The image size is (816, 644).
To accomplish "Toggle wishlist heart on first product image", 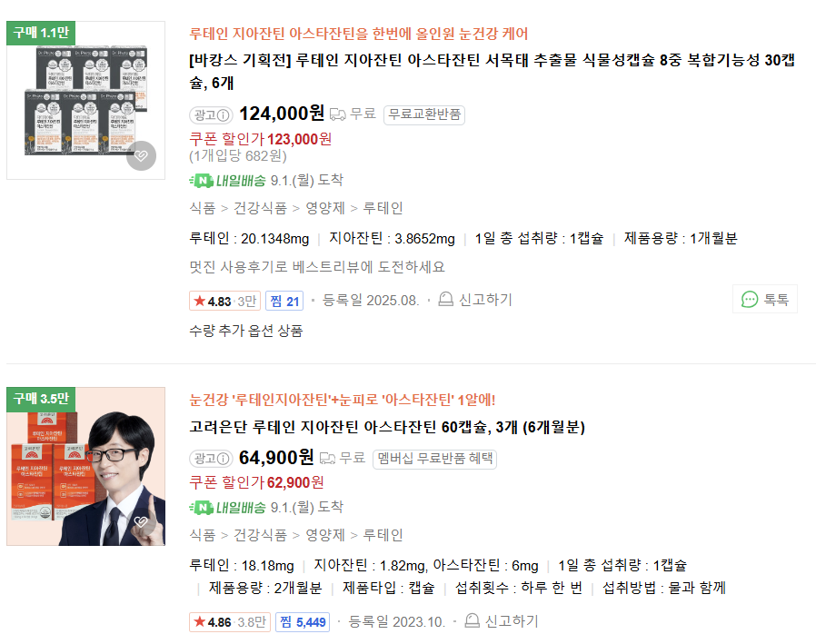I will (x=141, y=155).
